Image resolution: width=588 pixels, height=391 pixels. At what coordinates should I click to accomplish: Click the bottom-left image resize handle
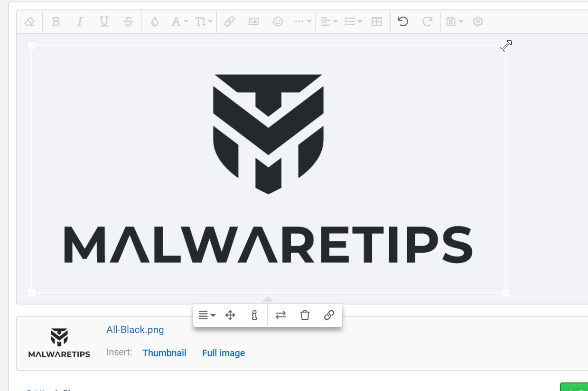coord(32,292)
